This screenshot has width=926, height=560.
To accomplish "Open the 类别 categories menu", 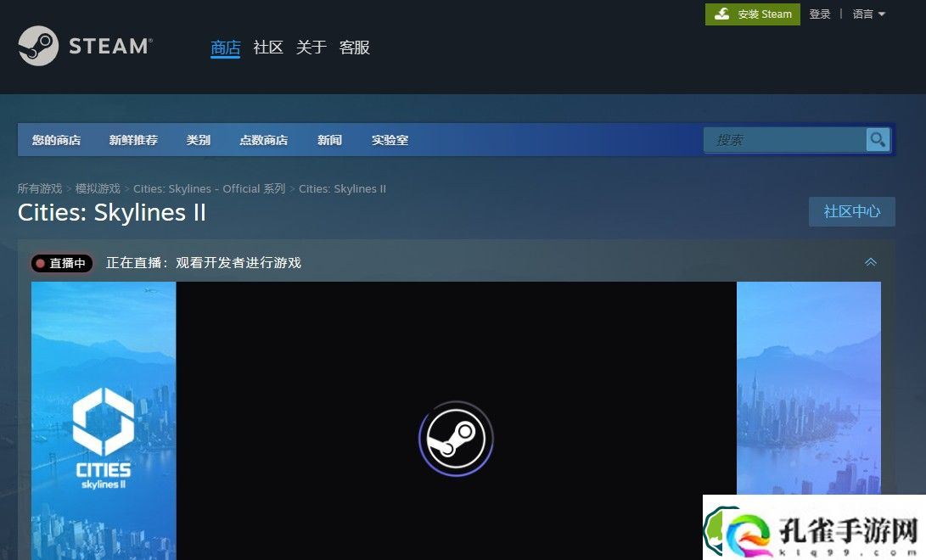I will [199, 140].
